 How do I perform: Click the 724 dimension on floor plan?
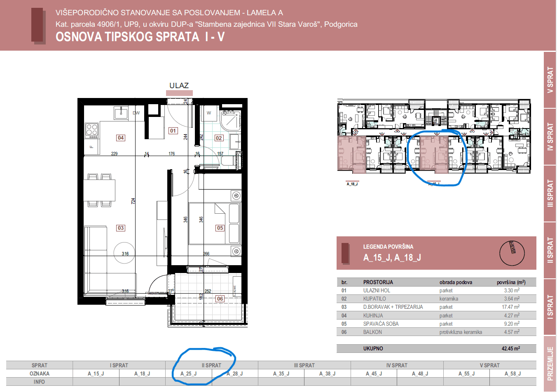click(133, 201)
